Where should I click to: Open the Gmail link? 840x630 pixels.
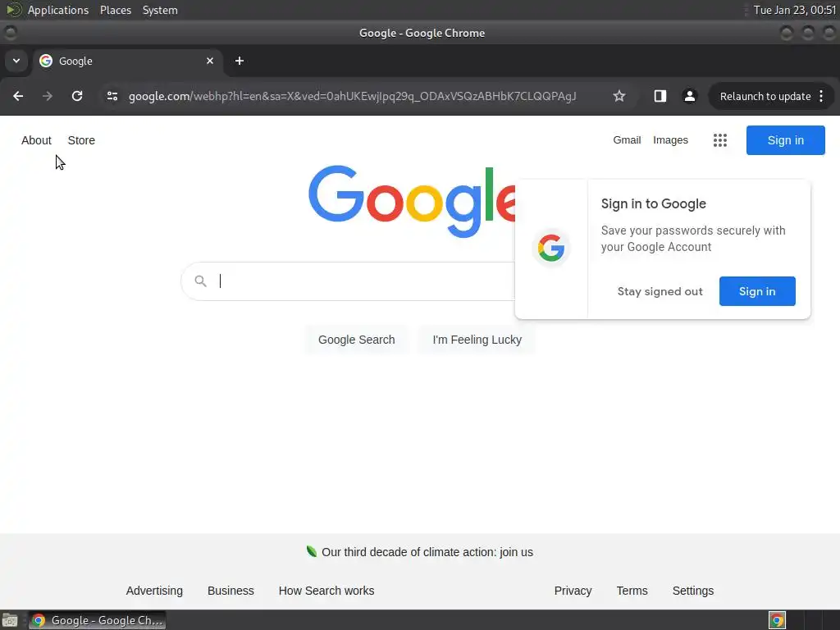(627, 139)
